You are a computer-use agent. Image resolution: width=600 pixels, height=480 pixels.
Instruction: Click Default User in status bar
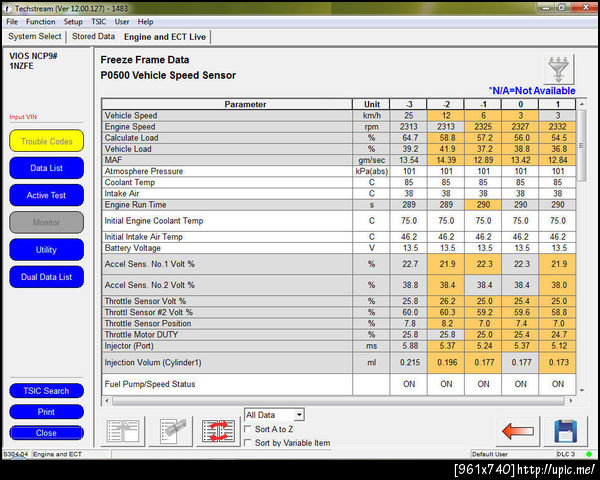[x=489, y=454]
